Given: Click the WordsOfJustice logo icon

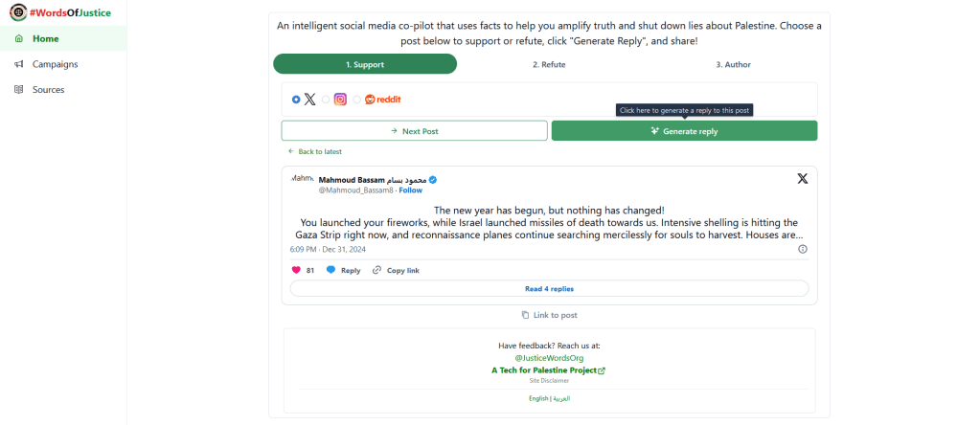Looking at the screenshot, I should 17,13.
